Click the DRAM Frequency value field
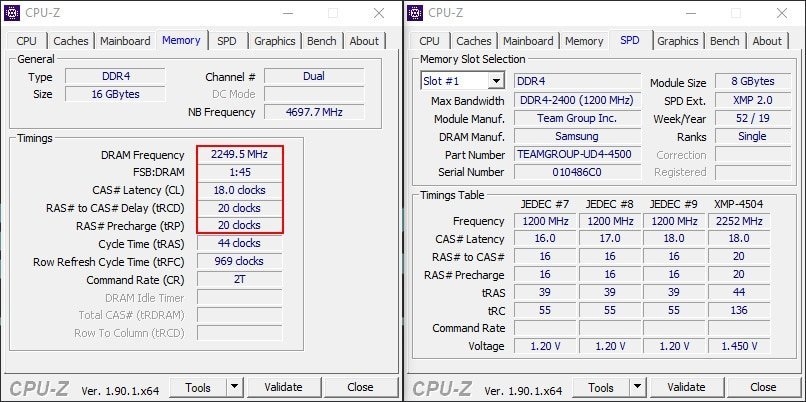806x402 pixels. pos(239,155)
